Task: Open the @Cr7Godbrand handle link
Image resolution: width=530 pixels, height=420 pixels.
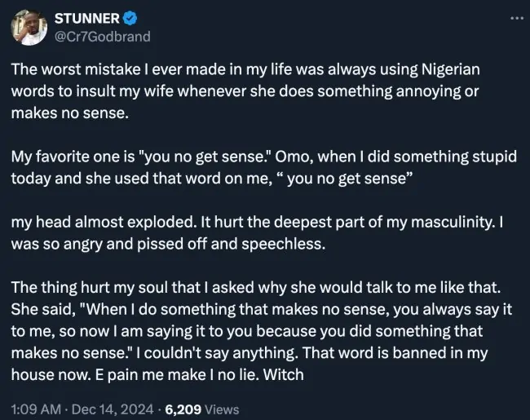Action: (x=91, y=37)
